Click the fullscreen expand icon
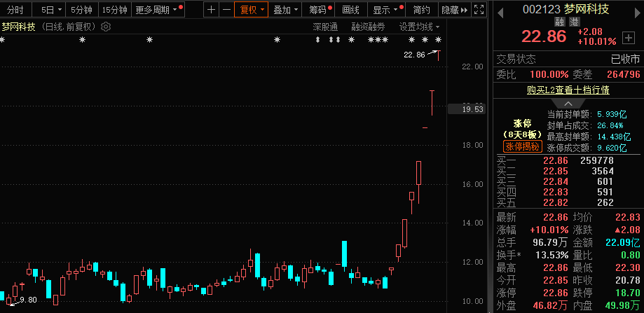644x313 pixels. point(479,10)
